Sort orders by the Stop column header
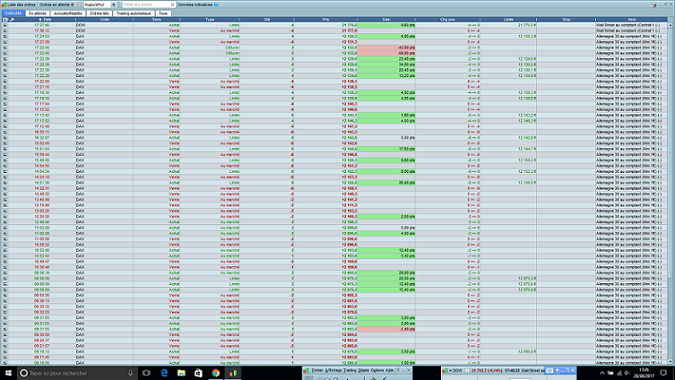The width and height of the screenshot is (675, 380). pos(566,19)
